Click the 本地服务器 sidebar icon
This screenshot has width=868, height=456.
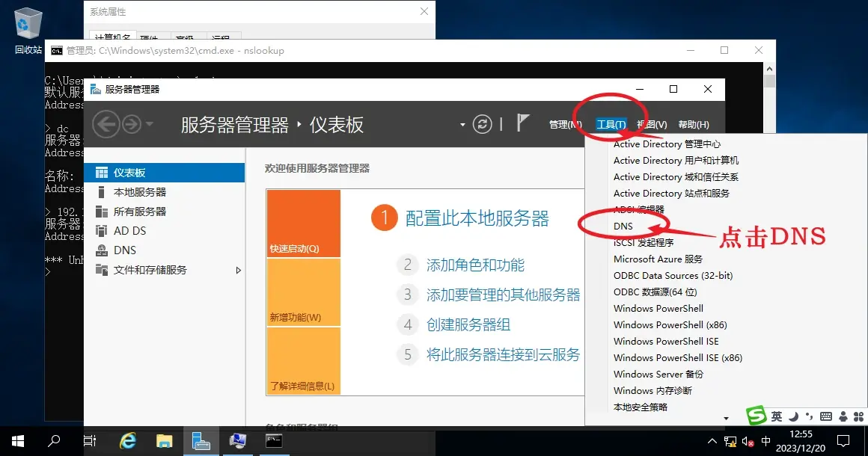tap(101, 192)
